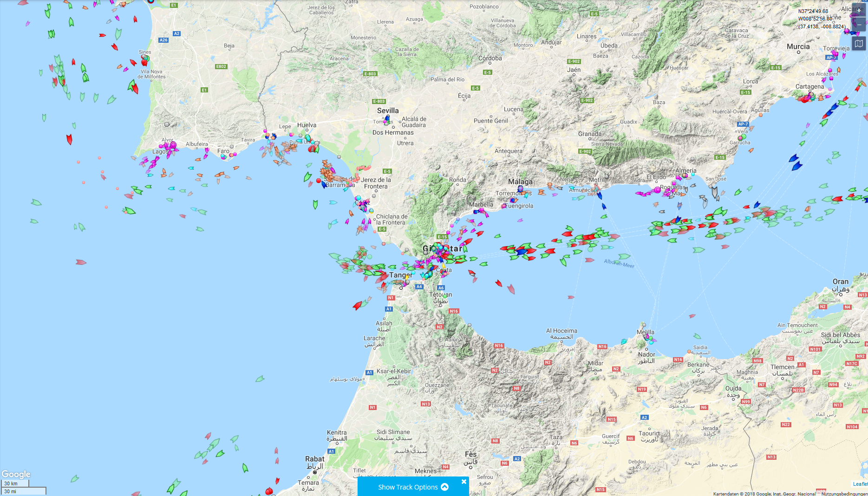Select the pink vessel in far western Atlantic
The width and height of the screenshot is (868, 496).
click(81, 262)
